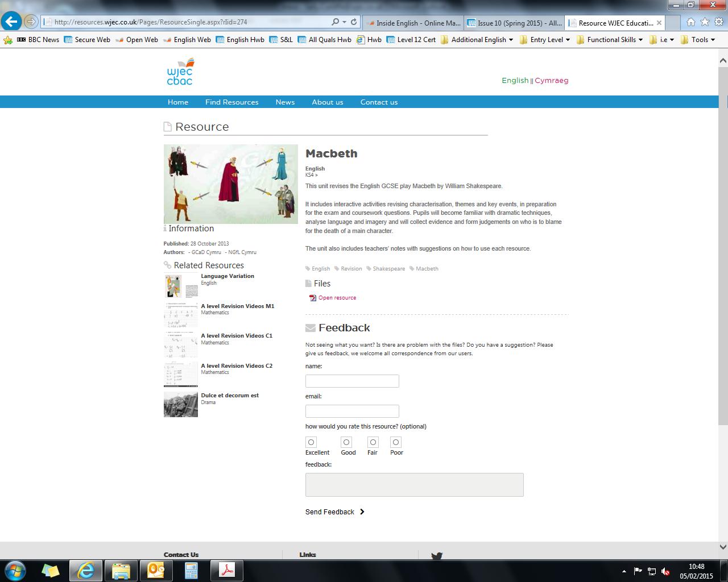Open Internet Explorer on the taskbar
Screen dimensions: 728x582
pyautogui.click(x=86, y=570)
